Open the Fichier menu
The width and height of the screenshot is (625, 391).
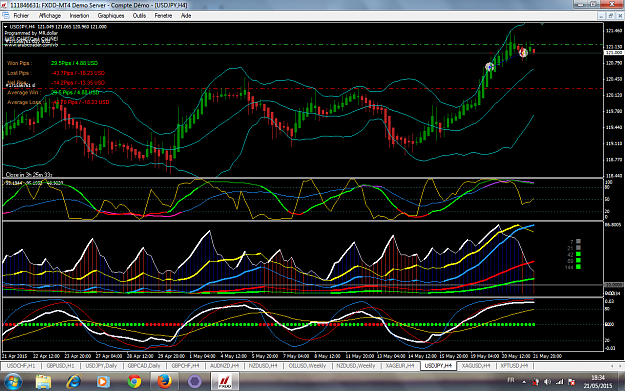(x=21, y=16)
